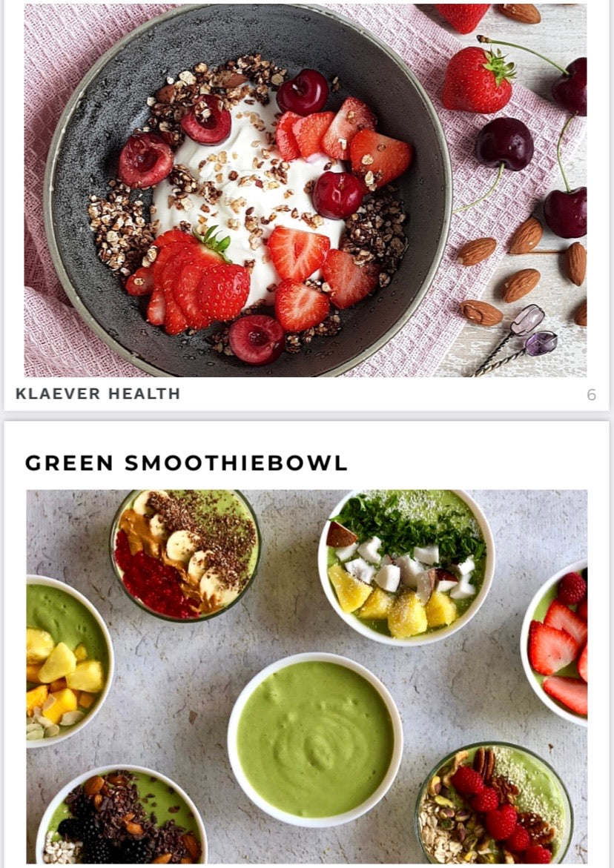Click the halved cherry at bottom of yogurt bowl
614x868 pixels.
point(257,339)
